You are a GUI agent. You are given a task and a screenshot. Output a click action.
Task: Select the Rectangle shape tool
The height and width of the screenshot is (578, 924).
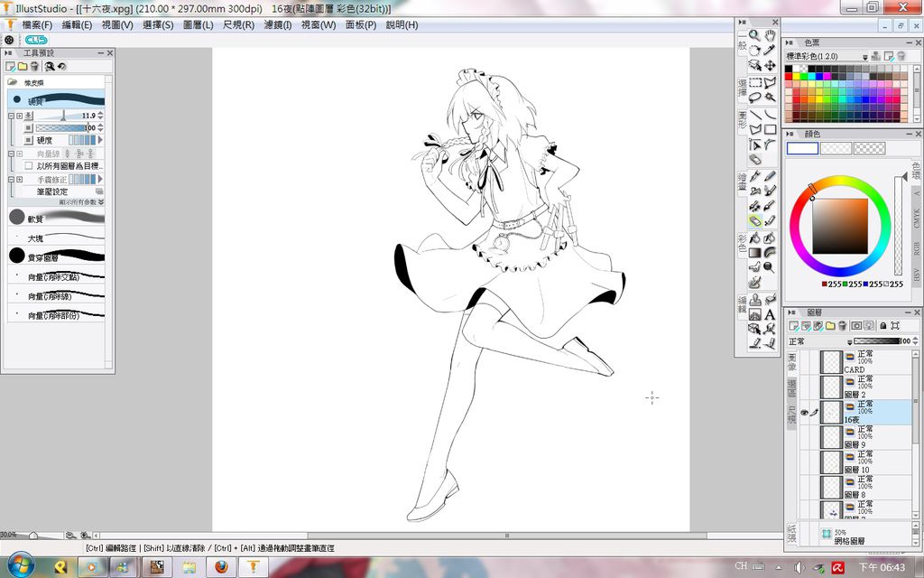point(771,128)
